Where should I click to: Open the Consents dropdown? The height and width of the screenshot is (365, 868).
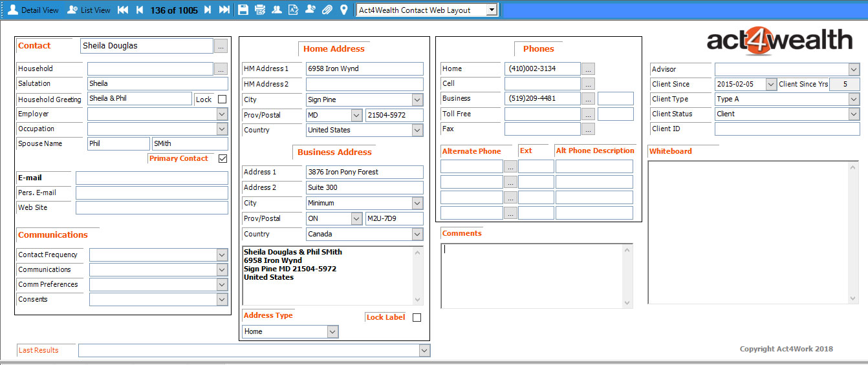(x=222, y=299)
